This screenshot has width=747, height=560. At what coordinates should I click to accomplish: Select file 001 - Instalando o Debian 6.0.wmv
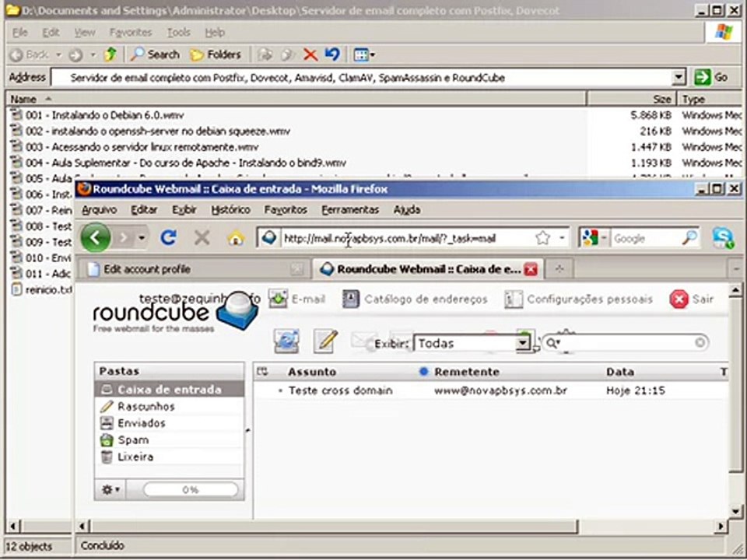tap(104, 115)
